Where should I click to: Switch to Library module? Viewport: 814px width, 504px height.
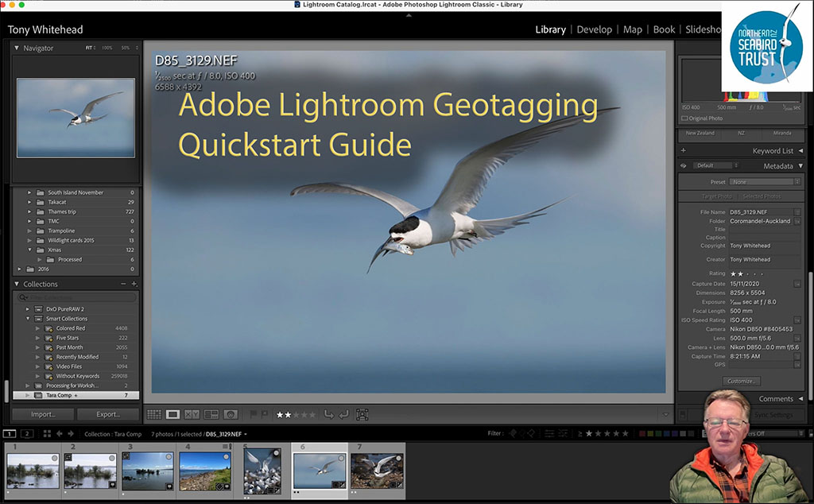tap(550, 29)
